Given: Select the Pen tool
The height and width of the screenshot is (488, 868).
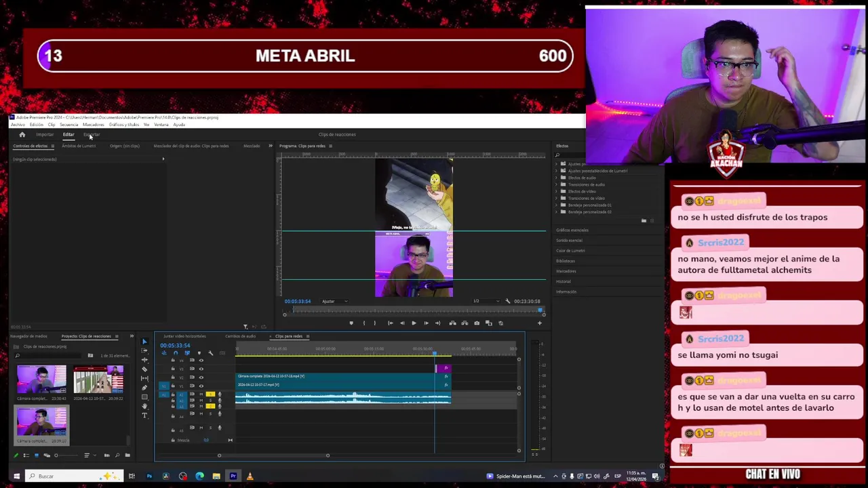Looking at the screenshot, I should point(144,388).
